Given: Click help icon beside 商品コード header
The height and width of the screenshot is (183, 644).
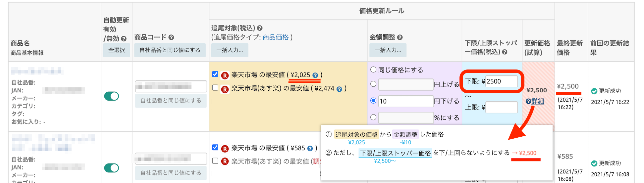Looking at the screenshot, I should tap(171, 37).
